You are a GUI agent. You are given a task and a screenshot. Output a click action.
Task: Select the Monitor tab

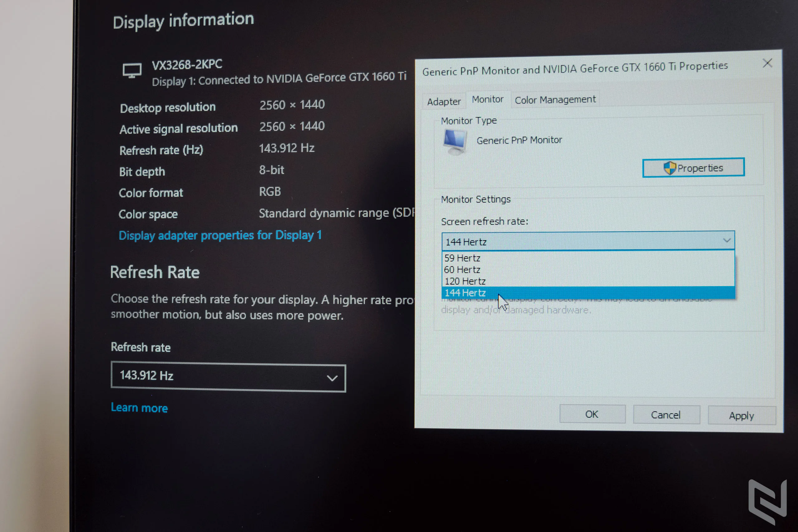(x=488, y=99)
